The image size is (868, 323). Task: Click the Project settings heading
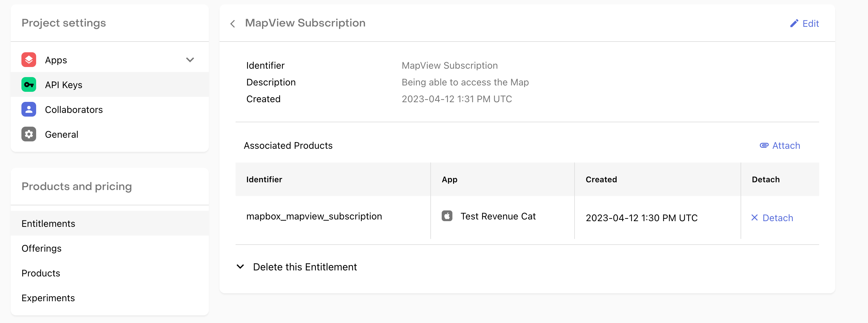64,23
